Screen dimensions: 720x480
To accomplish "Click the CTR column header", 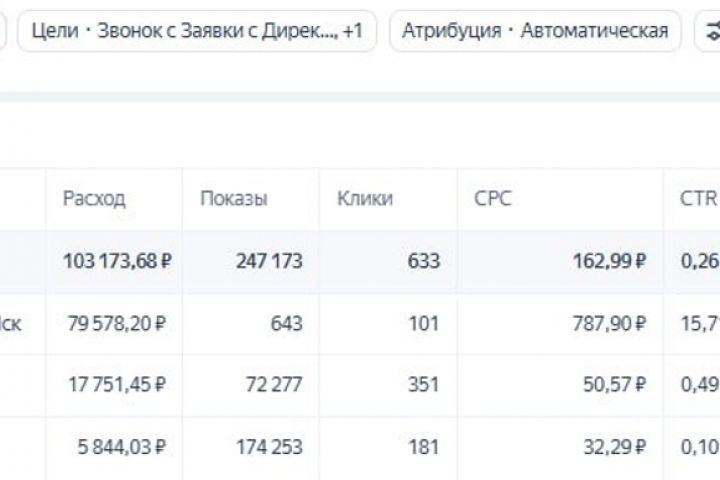I will pos(698,198).
